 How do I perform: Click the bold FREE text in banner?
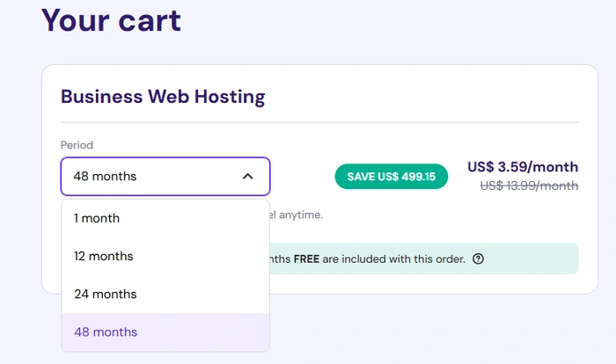pos(308,259)
